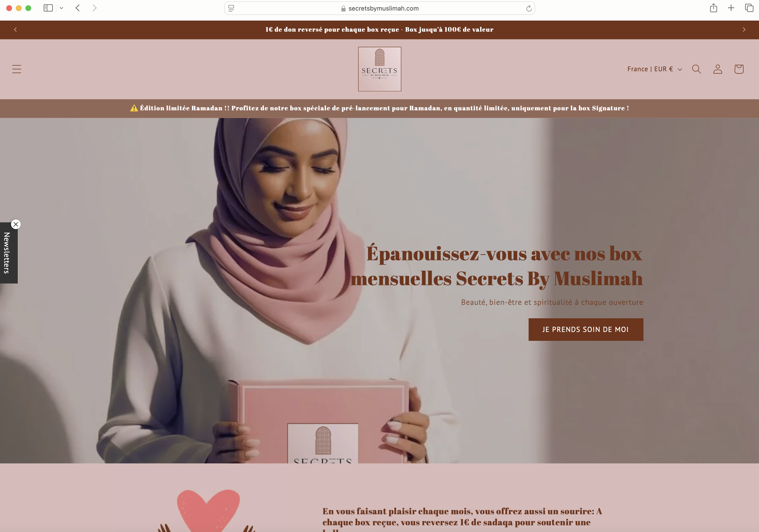The width and height of the screenshot is (759, 532).
Task: Open a new Safari tab
Action: click(x=731, y=8)
